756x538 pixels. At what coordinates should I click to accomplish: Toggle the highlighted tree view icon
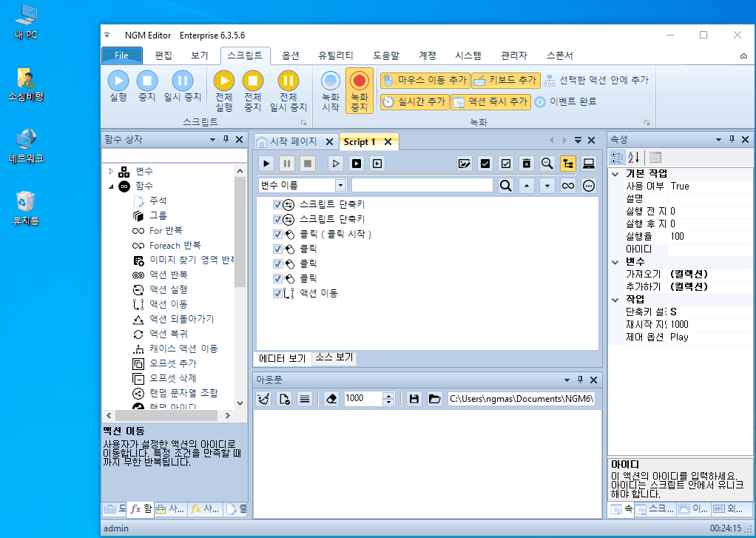click(568, 164)
